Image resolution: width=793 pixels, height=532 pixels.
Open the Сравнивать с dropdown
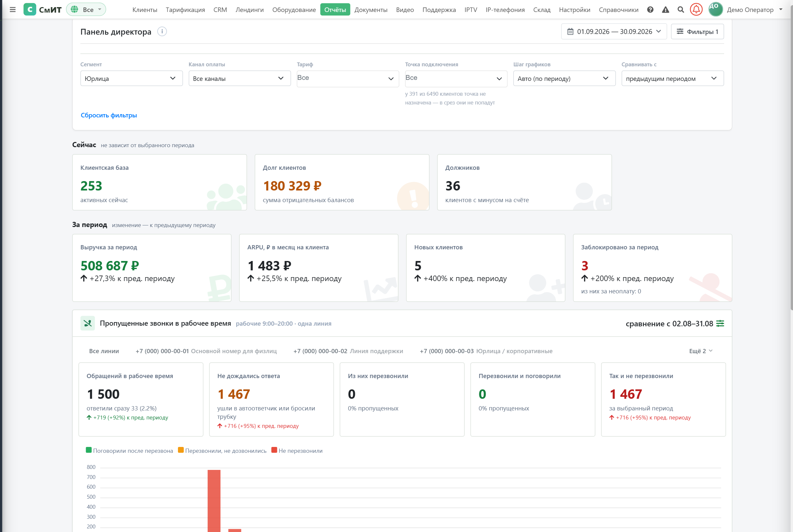point(673,78)
